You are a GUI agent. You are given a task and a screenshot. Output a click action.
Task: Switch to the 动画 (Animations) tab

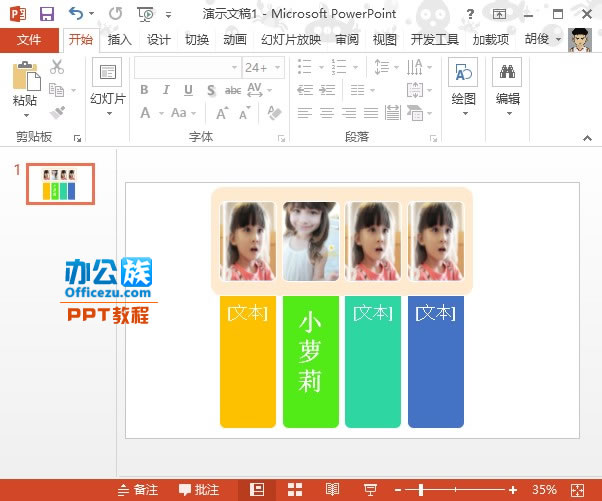pos(235,40)
